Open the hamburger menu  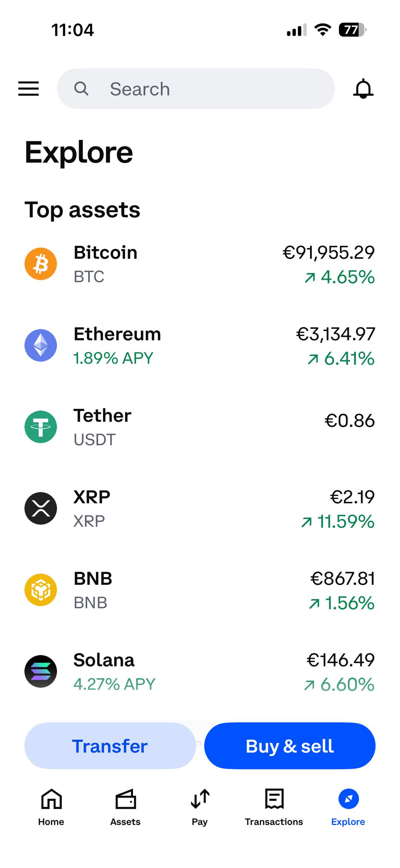pyautogui.click(x=29, y=89)
